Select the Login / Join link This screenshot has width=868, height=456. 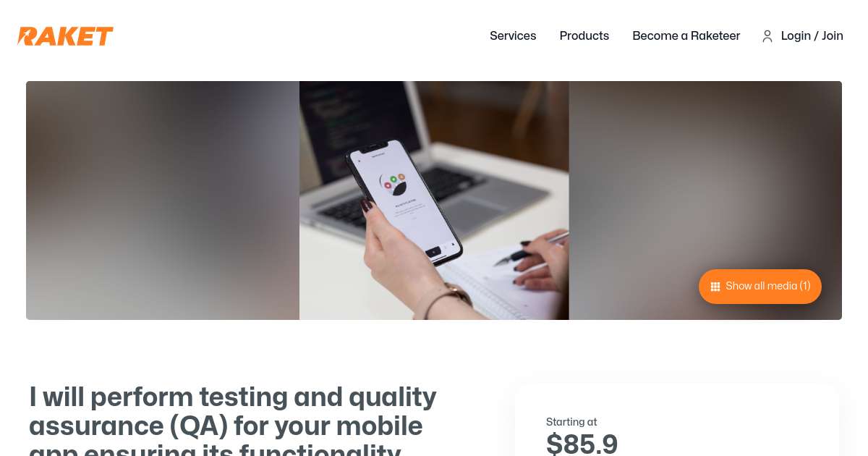click(812, 35)
